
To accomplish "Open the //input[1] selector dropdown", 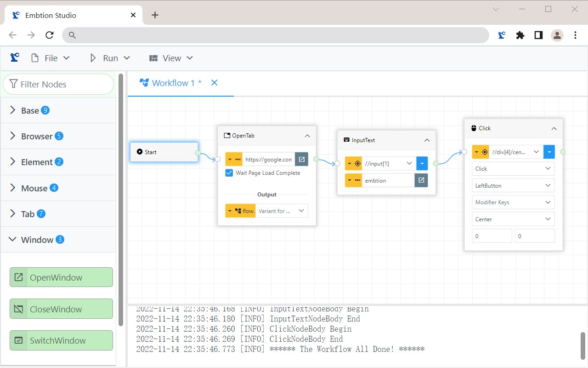I will (x=389, y=163).
